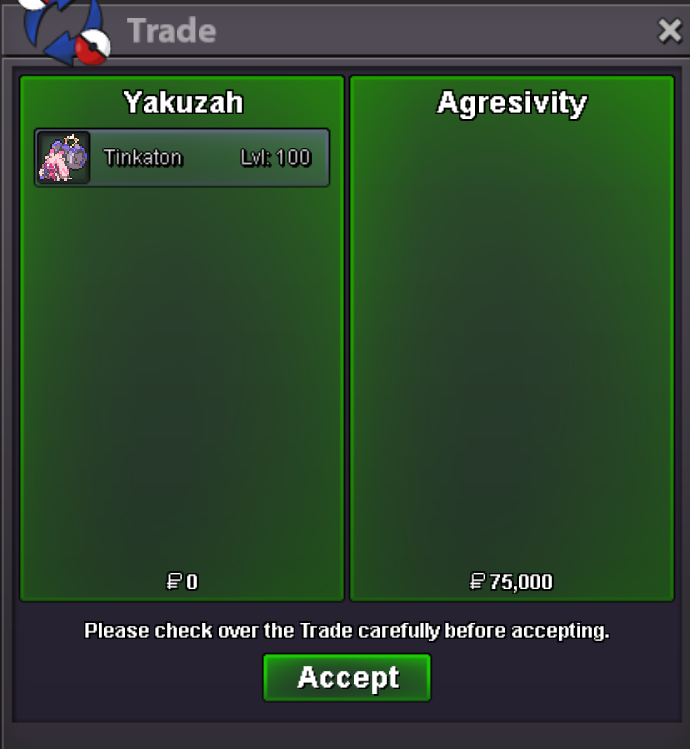690x749 pixels.
Task: Click the trade warning message text
Action: click(347, 631)
